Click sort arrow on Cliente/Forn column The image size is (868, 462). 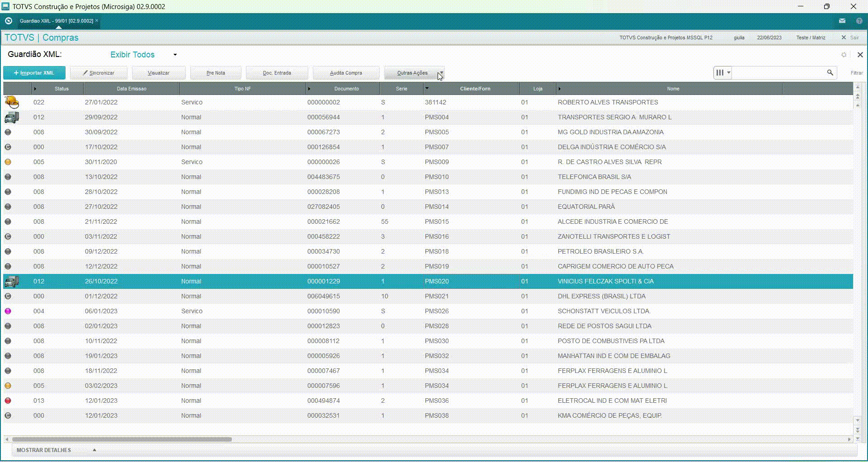427,88
